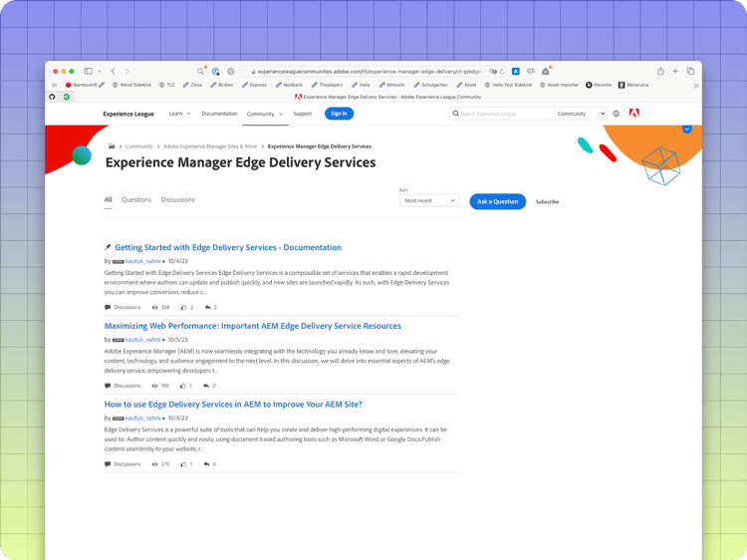Switch to the Discussions tab
The height and width of the screenshot is (560, 747).
pyautogui.click(x=177, y=199)
